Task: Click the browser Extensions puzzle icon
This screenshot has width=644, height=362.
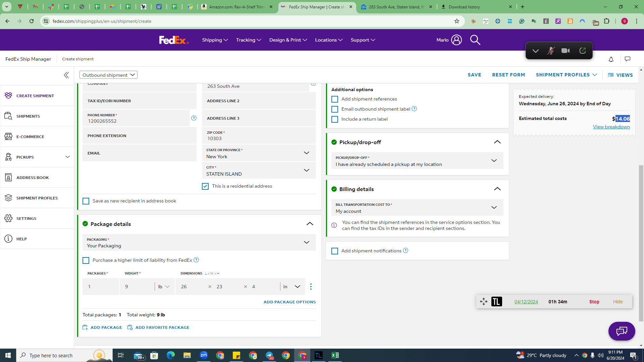Action: (x=606, y=21)
